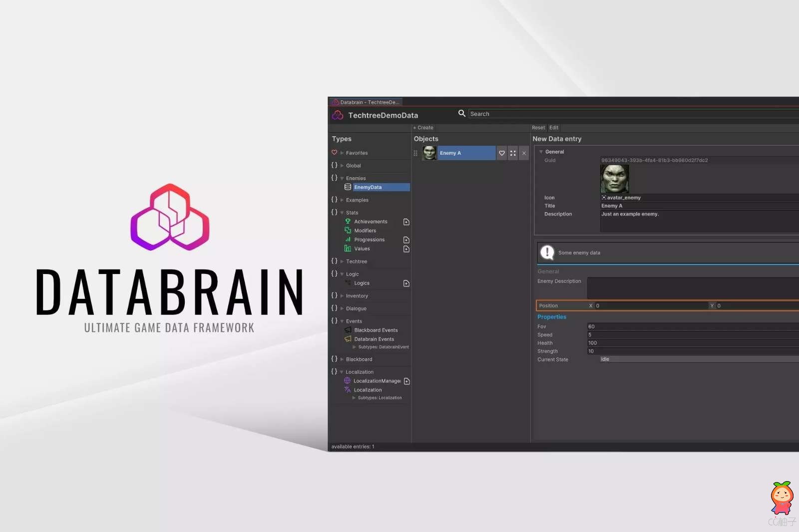Add new Logics entry with plus icon
Screen dimensions: 799x532
click(x=406, y=283)
